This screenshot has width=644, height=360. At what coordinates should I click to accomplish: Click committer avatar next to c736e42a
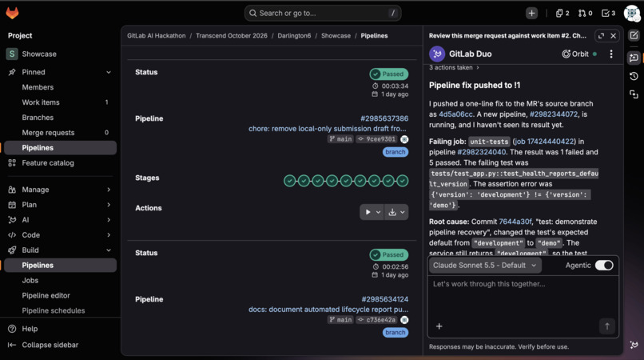[x=404, y=320]
